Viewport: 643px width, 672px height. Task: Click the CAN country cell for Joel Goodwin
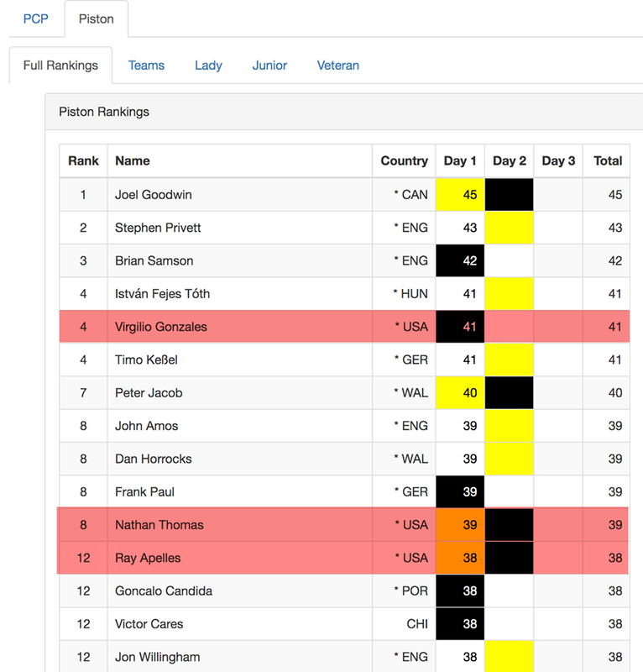(404, 195)
